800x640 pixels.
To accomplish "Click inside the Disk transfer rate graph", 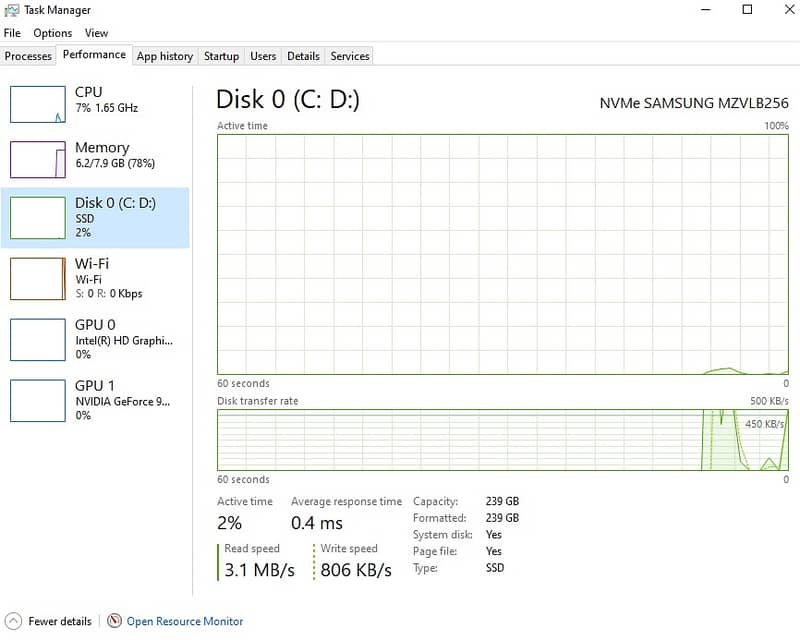I will point(503,439).
